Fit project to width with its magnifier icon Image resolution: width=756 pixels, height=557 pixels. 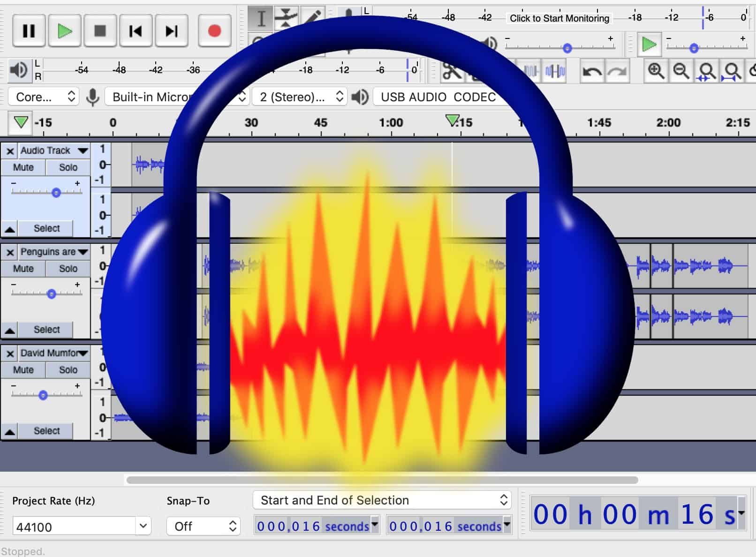pos(732,71)
